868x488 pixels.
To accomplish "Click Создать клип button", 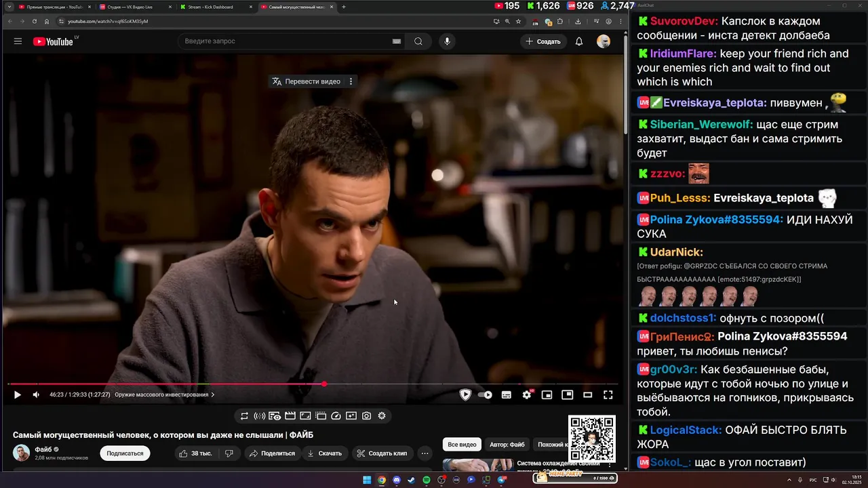I will point(382,453).
